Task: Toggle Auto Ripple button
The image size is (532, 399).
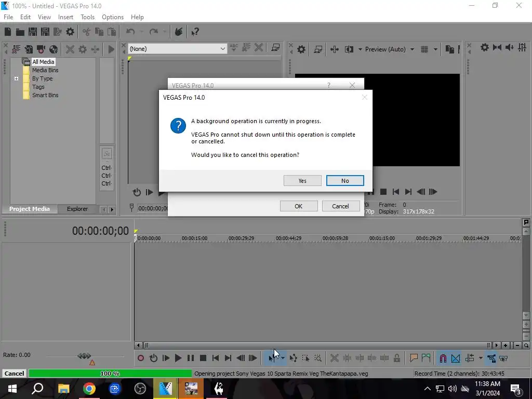Action: [470, 358]
